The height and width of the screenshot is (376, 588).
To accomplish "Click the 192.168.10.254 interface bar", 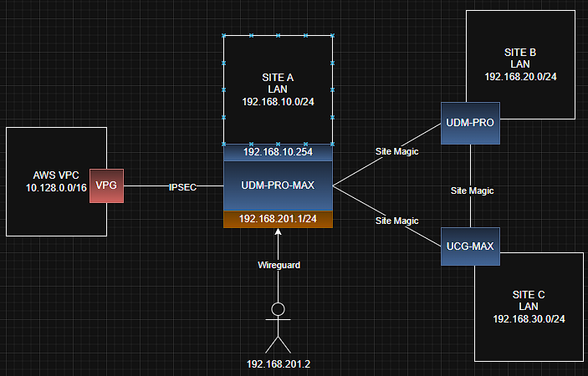I will pos(278,153).
